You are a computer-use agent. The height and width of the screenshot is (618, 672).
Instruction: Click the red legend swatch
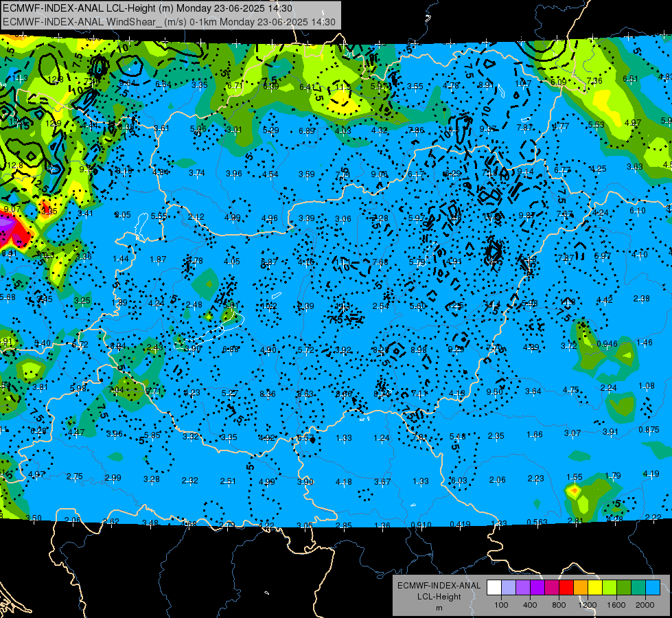566,588
